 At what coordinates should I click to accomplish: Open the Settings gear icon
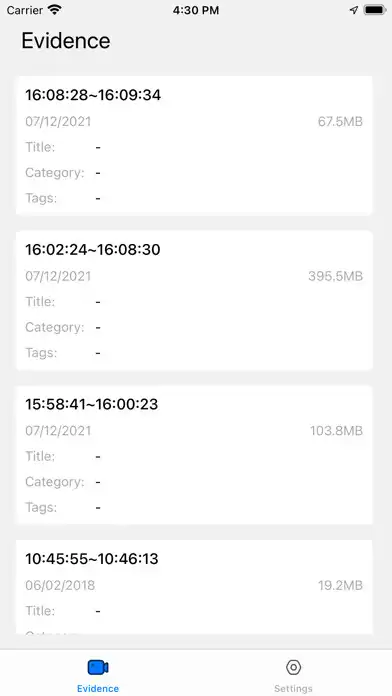click(293, 667)
